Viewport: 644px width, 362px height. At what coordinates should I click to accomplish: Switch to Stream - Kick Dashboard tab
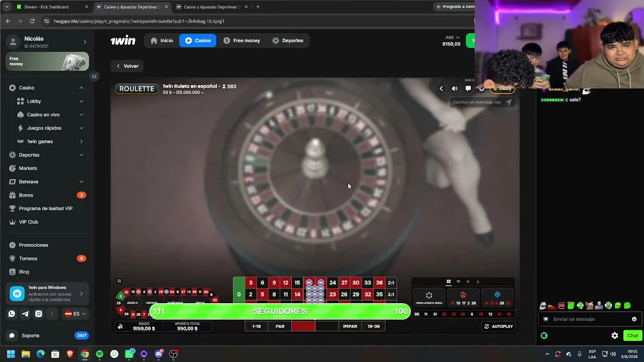(52, 7)
